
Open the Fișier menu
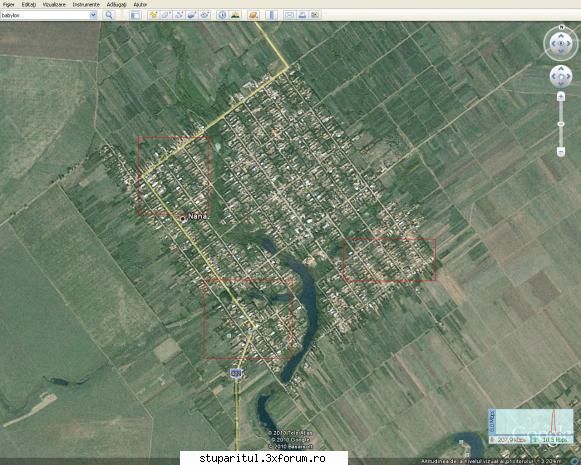[9, 4]
